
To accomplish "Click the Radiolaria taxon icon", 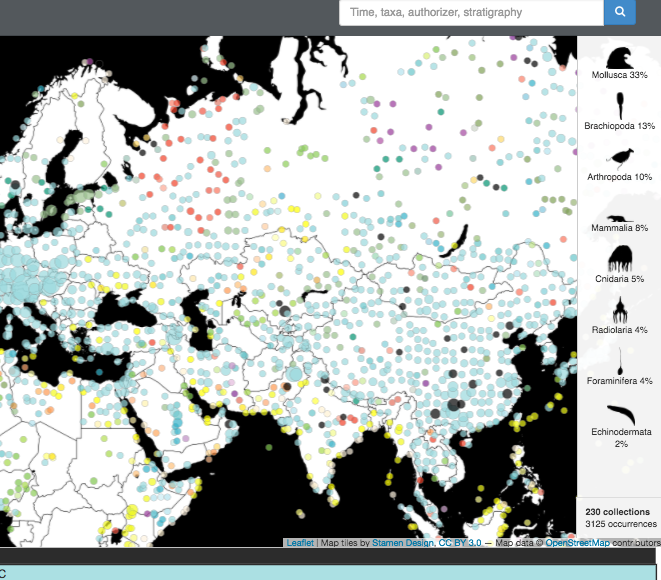I will click(x=618, y=309).
